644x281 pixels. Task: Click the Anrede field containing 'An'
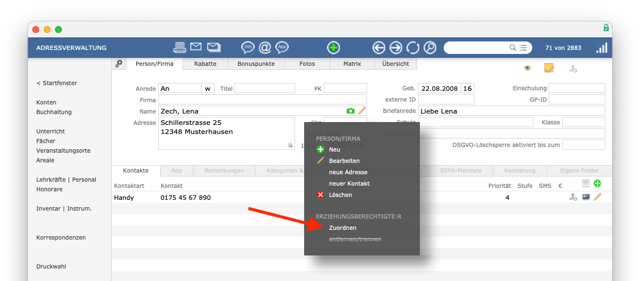coord(179,89)
